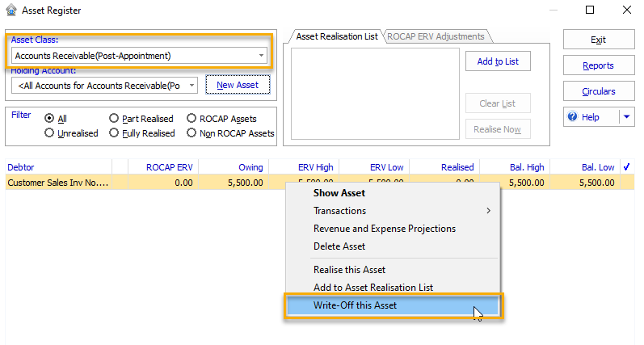Viewport: 644px width, 345px height.
Task: Click the Help button label
Action: click(x=590, y=117)
